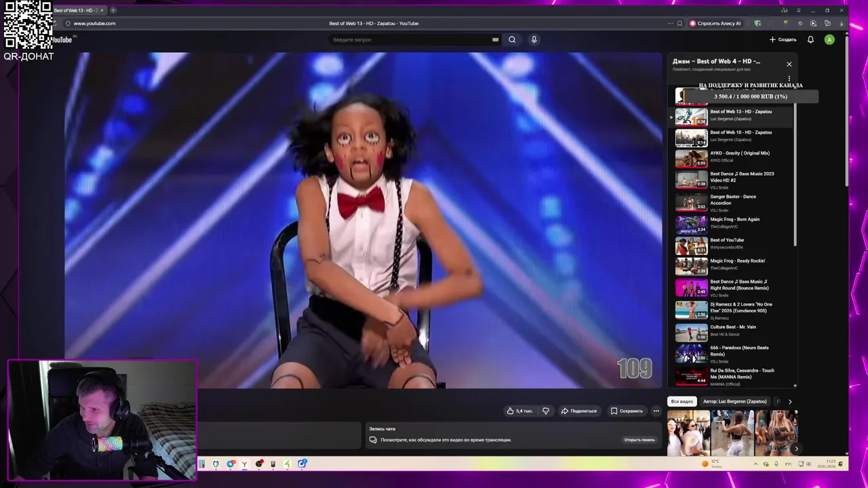This screenshot has height=488, width=868.
Task: Show next filter chips arrow
Action: pos(789,401)
